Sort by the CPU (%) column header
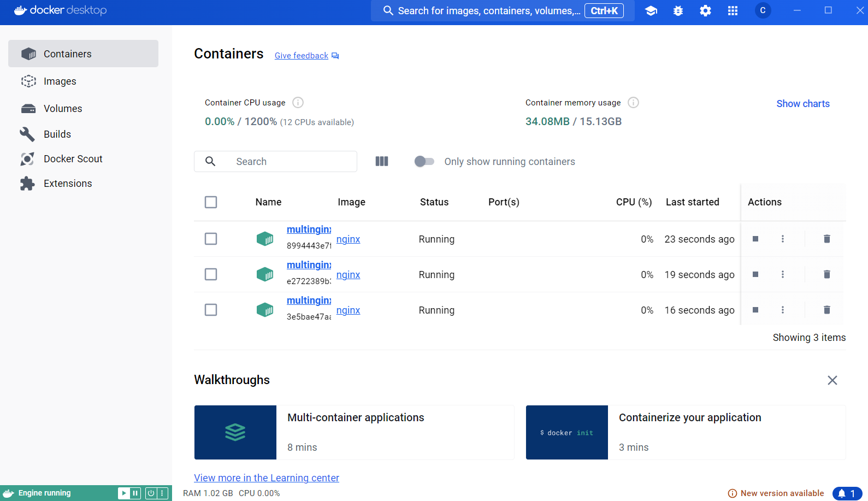Screen dimensions: 868x501 tap(634, 202)
